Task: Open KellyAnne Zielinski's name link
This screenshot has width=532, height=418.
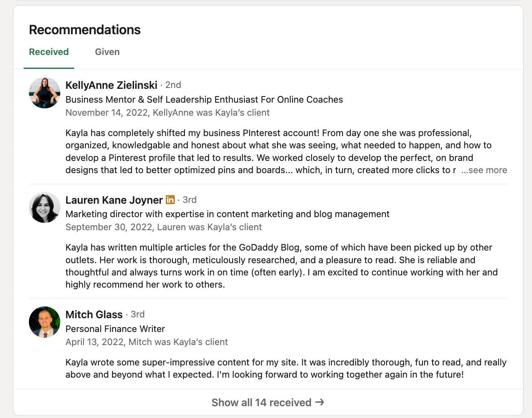Action: tap(111, 85)
